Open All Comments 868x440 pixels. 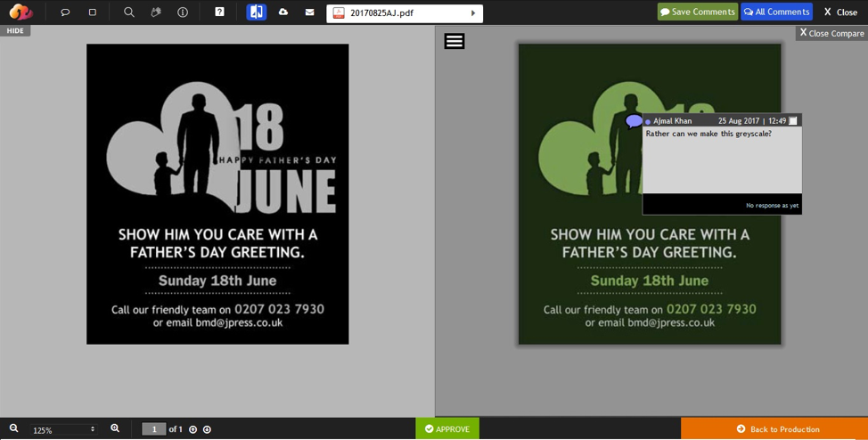[x=777, y=12]
